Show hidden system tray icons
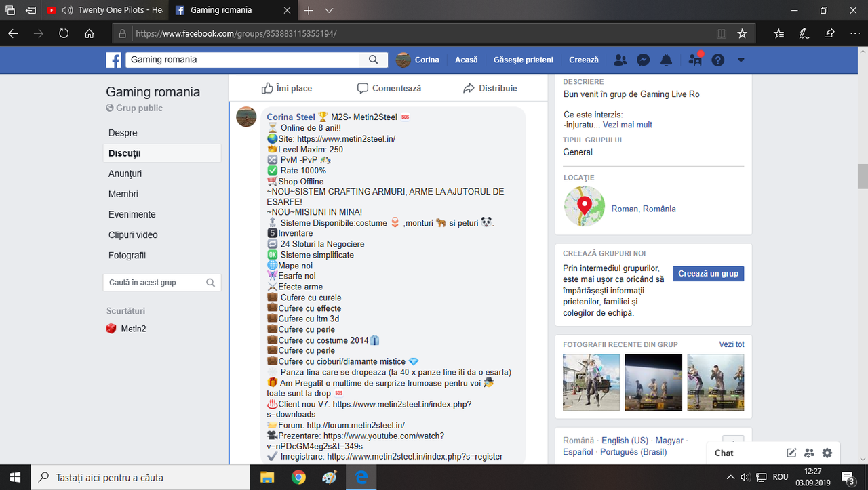Viewport: 868px width, 490px height. pos(730,477)
